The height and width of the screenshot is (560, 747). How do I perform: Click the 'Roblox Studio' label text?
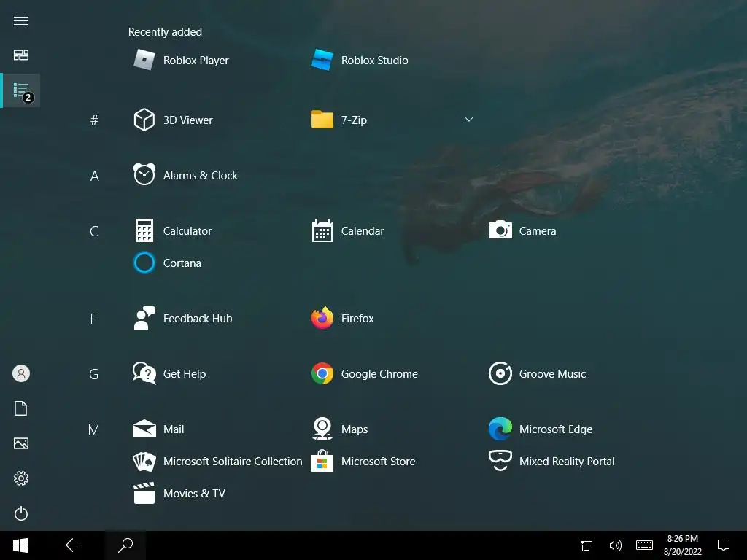(x=374, y=60)
